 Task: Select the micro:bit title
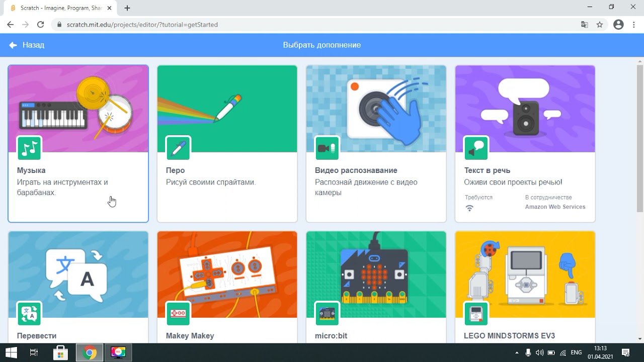coord(331,336)
